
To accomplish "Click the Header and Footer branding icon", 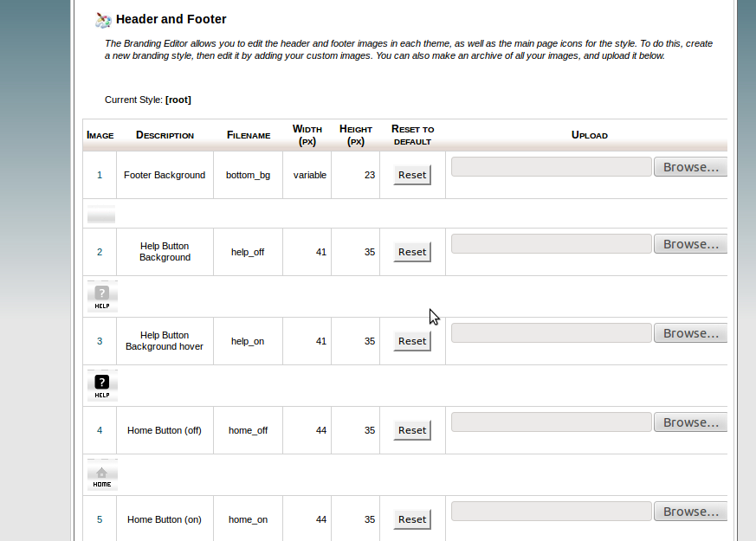I will (x=103, y=19).
